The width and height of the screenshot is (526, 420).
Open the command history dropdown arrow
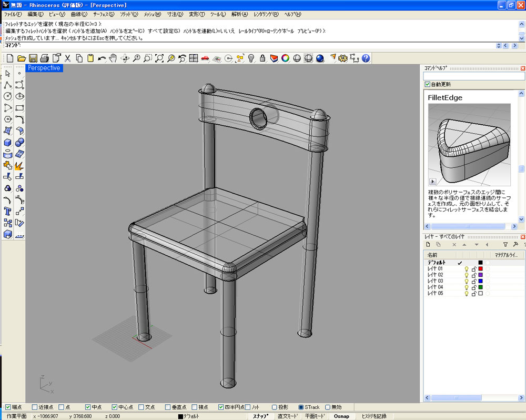[499, 46]
